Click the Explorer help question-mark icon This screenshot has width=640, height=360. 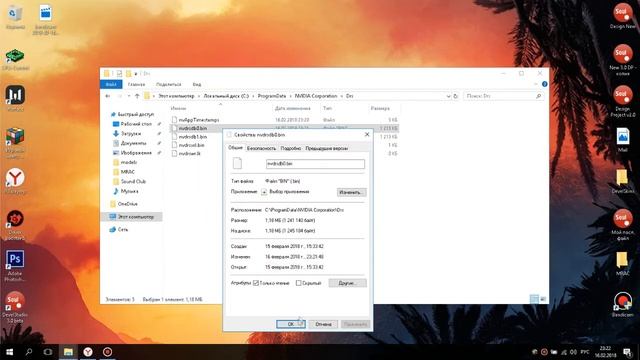pos(544,84)
